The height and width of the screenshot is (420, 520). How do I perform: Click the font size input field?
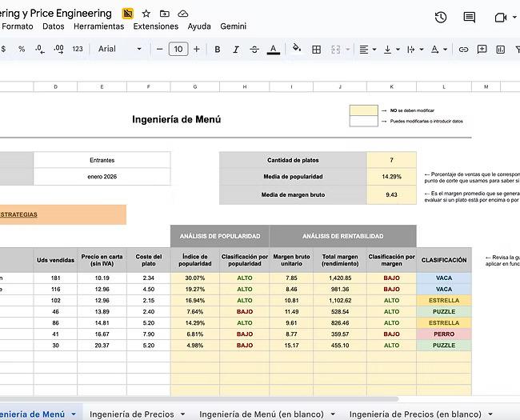[178, 49]
